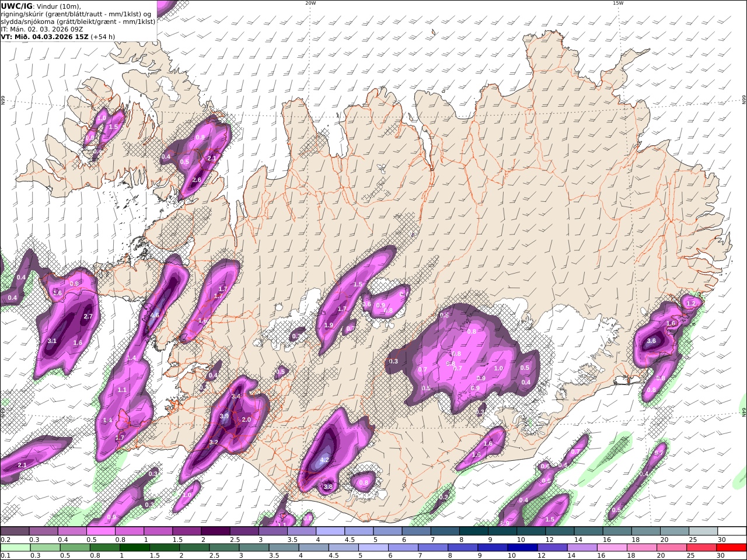Click the '(+54 h)' forecast offset text
This screenshot has width=747, height=560.
pyautogui.click(x=103, y=36)
